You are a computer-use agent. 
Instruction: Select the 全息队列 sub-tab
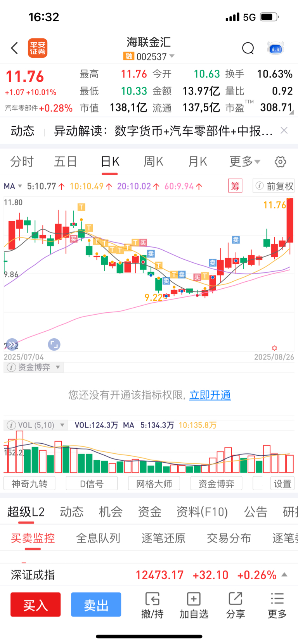(98, 538)
